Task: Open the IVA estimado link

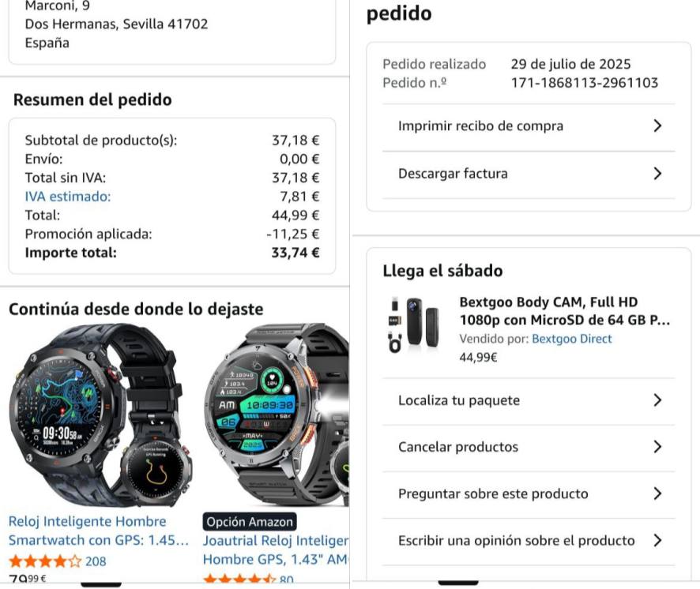Action: 68,197
